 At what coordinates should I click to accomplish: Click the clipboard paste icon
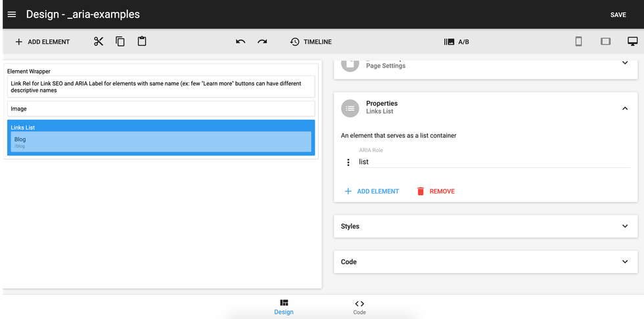[142, 41]
